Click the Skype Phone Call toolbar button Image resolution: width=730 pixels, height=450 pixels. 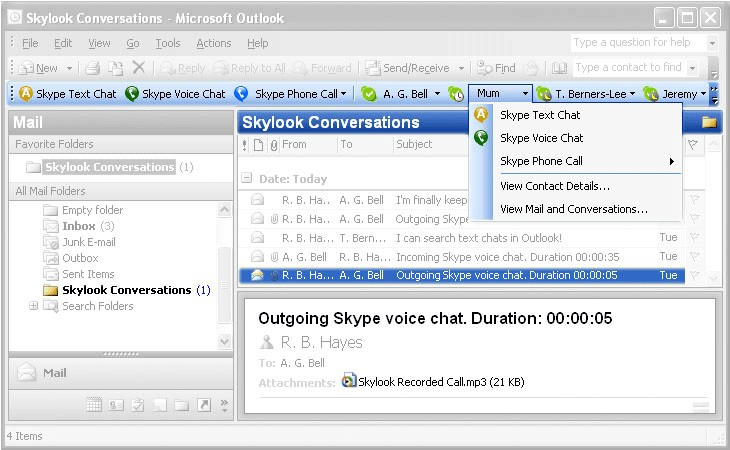[x=290, y=94]
